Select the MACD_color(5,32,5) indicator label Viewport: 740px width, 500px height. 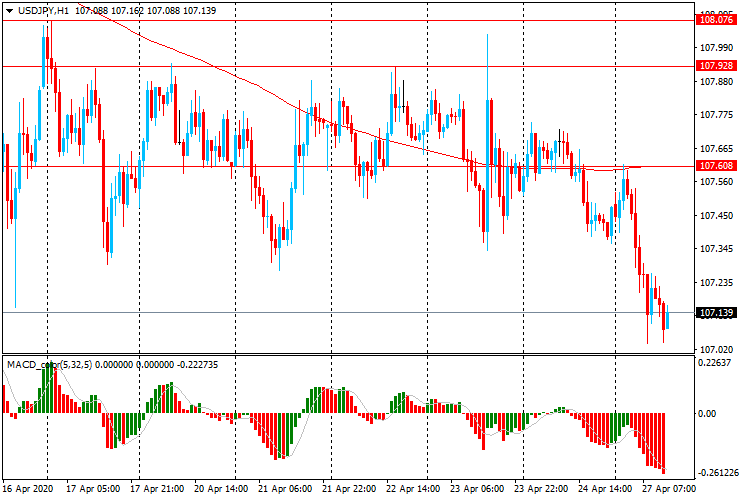[50, 364]
